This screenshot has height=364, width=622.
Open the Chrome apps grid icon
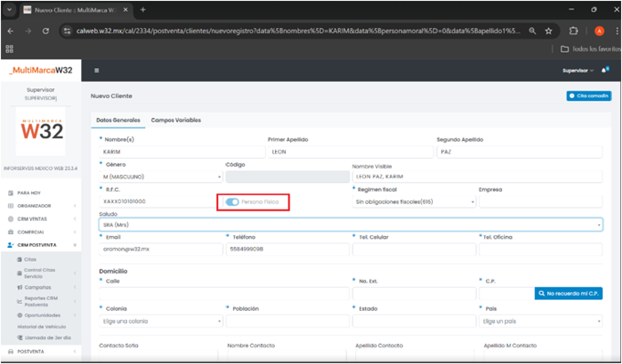9,49
